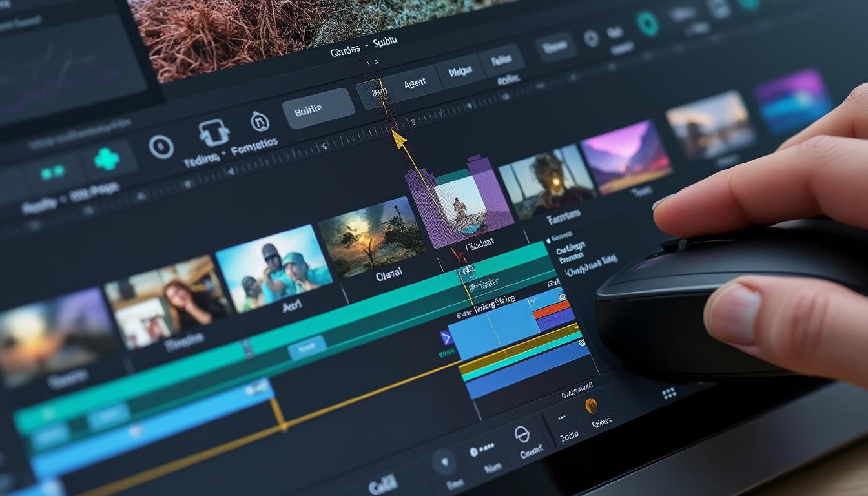
Task: Click the loop-arrows icon above the Tedirus label
Action: (x=214, y=133)
